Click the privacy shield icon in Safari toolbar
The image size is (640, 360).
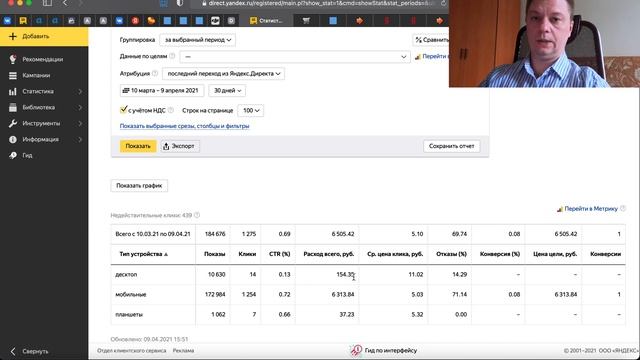[x=180, y=3]
